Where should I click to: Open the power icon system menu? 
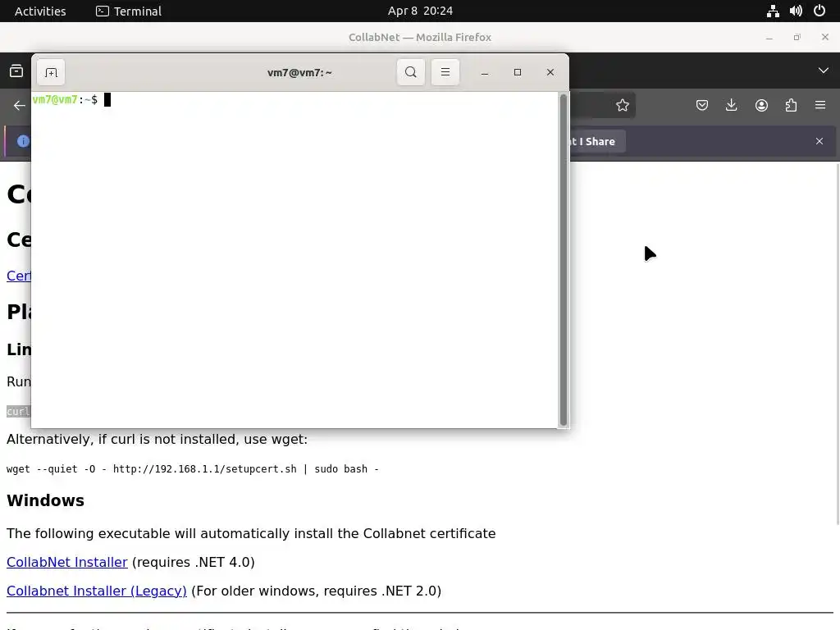[x=819, y=11]
